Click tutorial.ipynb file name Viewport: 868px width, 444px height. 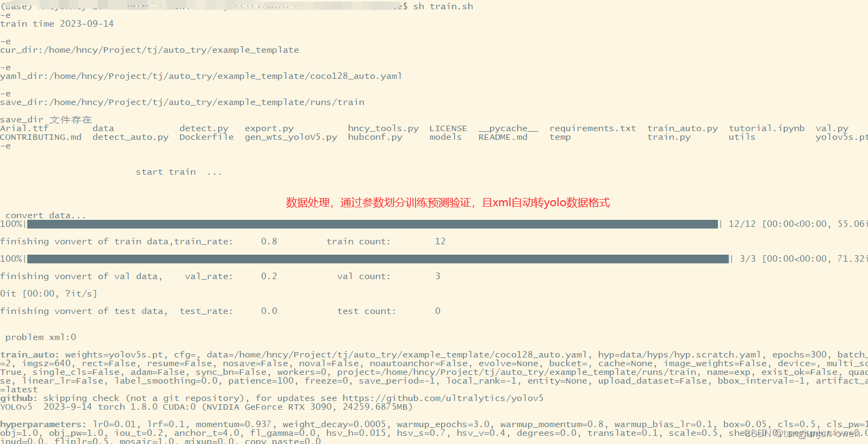[767, 128]
